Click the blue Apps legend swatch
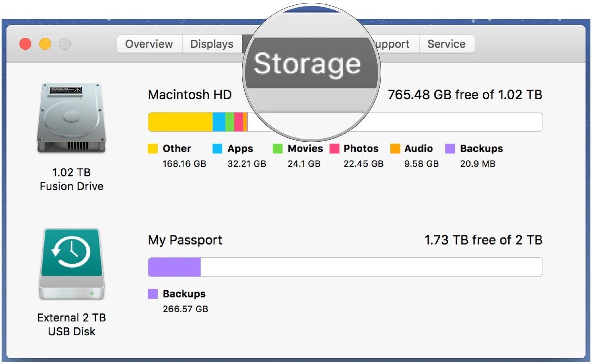 [x=218, y=149]
